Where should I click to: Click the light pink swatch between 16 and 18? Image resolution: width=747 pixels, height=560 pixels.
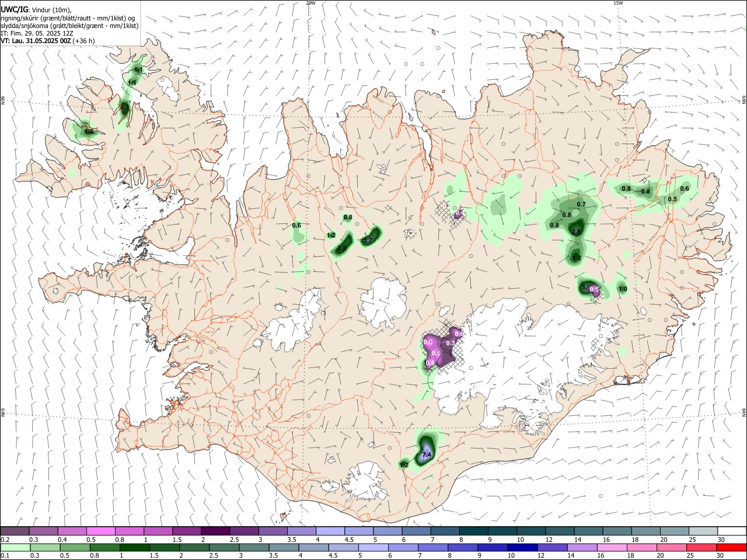pos(612,547)
